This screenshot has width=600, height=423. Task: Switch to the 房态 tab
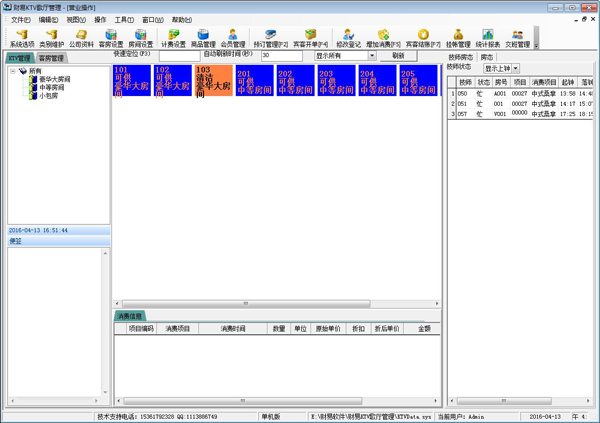(487, 57)
